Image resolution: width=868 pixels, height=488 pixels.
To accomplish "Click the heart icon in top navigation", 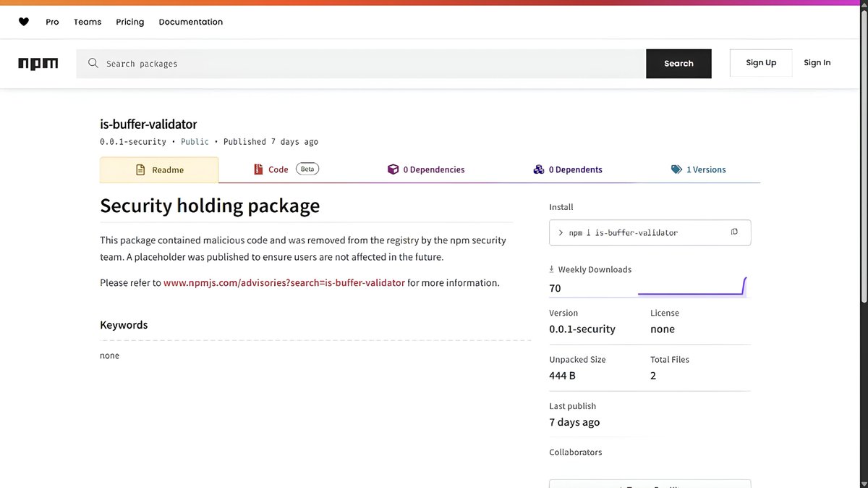I will coord(24,22).
